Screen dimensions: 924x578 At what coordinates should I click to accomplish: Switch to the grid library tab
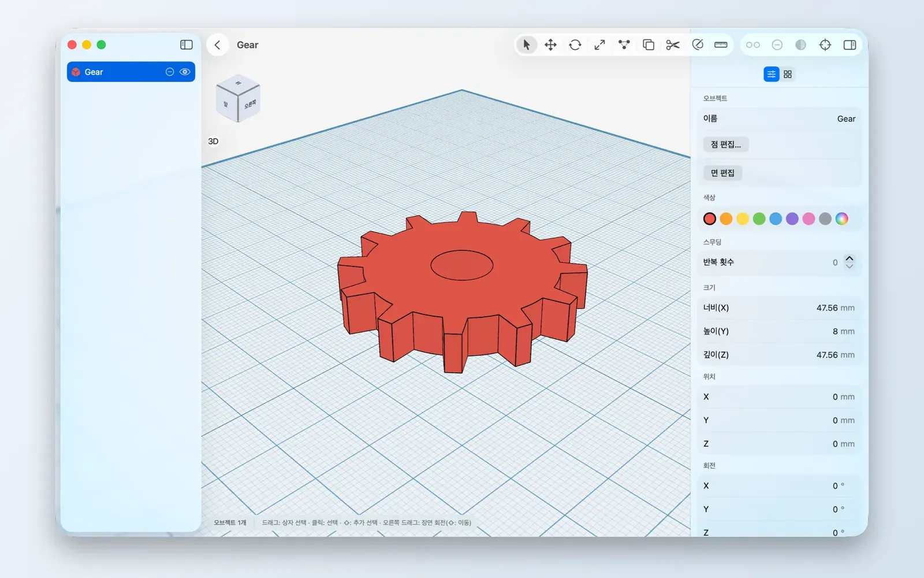(x=788, y=74)
